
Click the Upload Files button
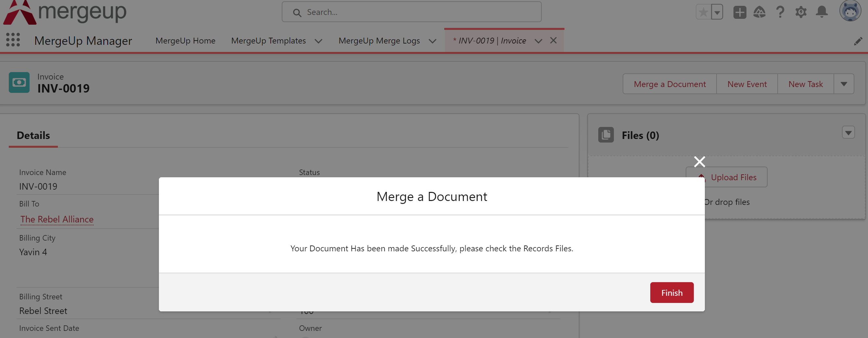pos(727,177)
